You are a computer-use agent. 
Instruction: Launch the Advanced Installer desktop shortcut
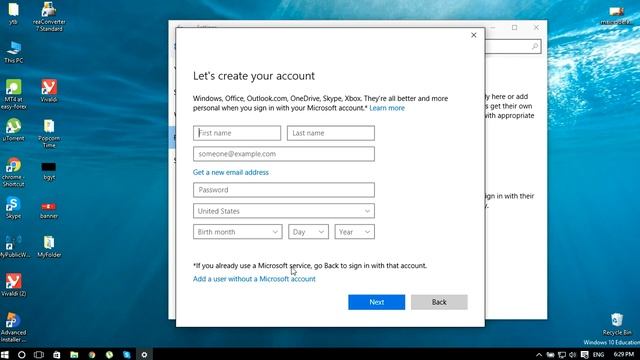[13, 327]
